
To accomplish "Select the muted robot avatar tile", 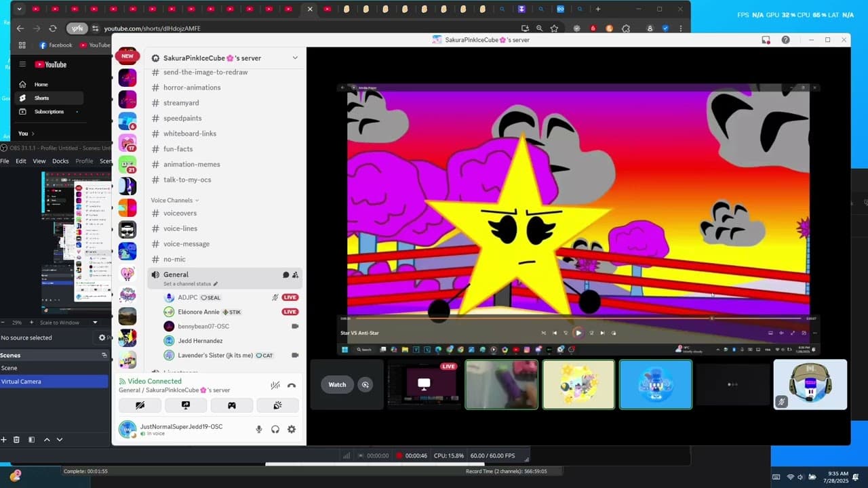I will 810,384.
